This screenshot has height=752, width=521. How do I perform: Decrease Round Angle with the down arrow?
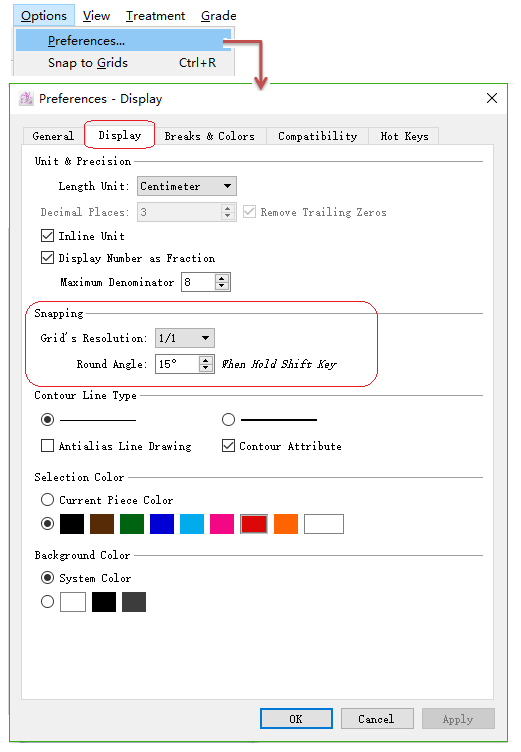click(x=206, y=368)
